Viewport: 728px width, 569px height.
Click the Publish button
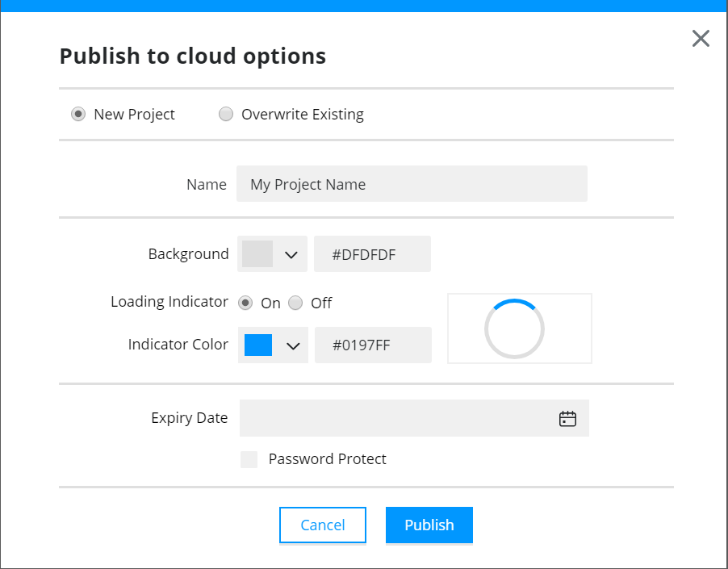429,525
